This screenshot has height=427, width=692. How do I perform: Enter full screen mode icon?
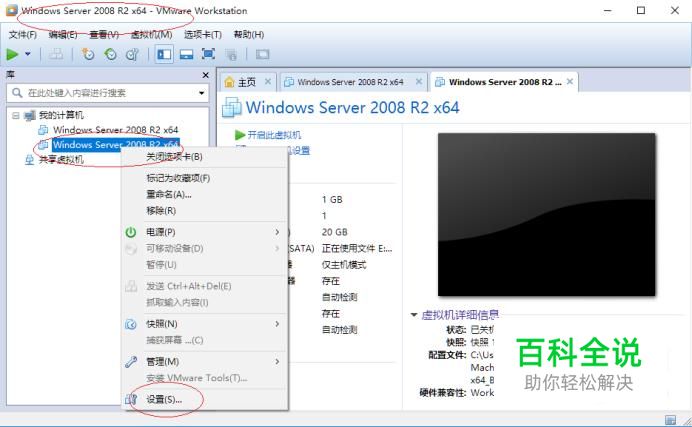point(208,54)
